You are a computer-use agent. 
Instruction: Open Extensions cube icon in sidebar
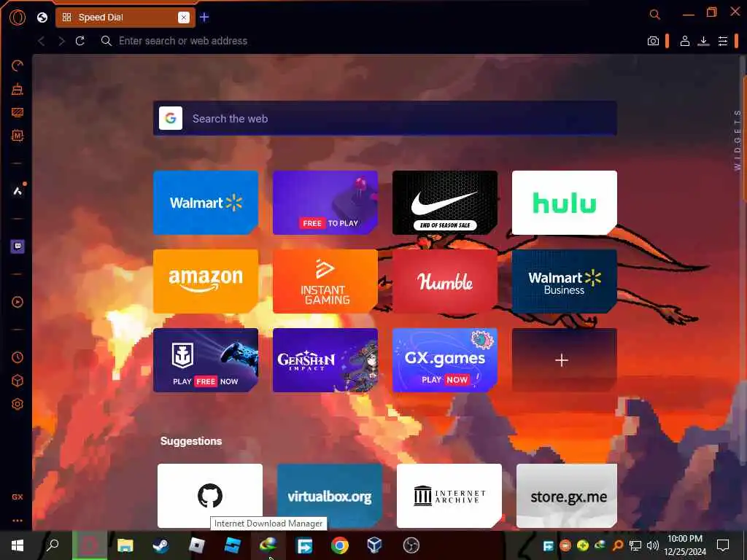pos(18,381)
